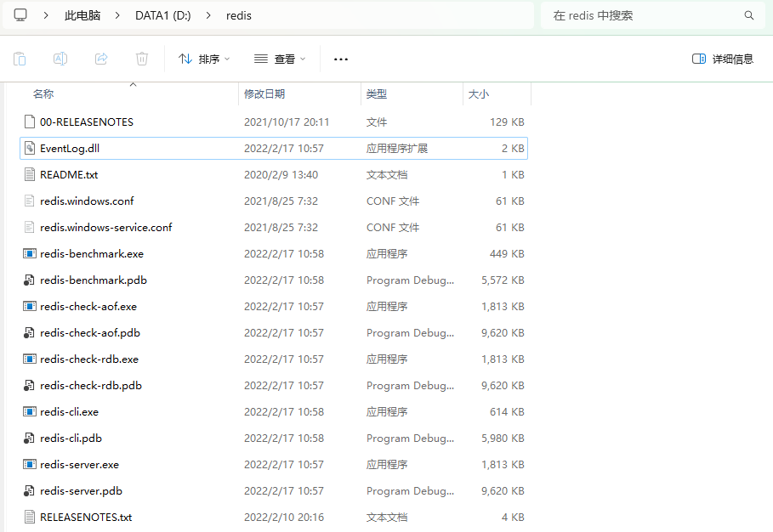
Task: Open the three-dot more options menu
Action: (341, 59)
